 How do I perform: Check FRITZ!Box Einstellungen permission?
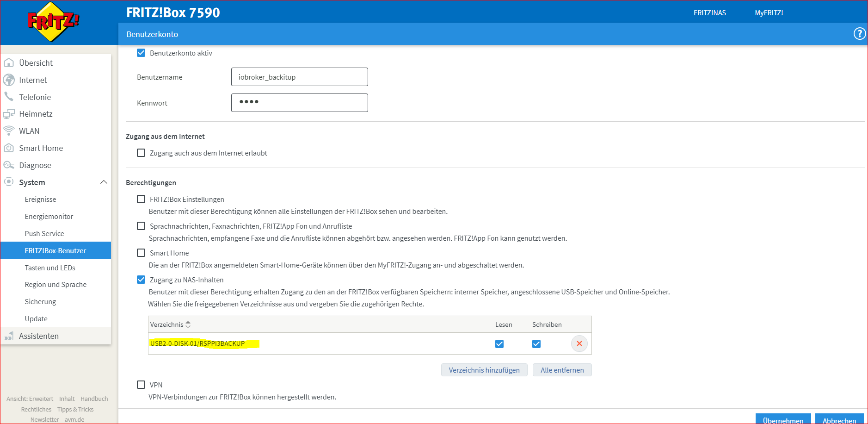(x=141, y=199)
